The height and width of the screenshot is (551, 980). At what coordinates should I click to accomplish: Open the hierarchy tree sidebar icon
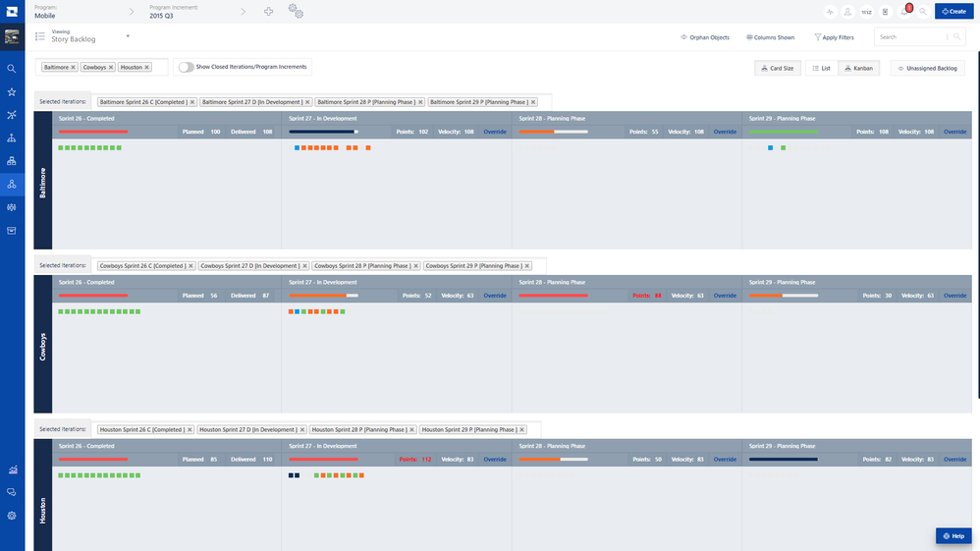click(12, 138)
